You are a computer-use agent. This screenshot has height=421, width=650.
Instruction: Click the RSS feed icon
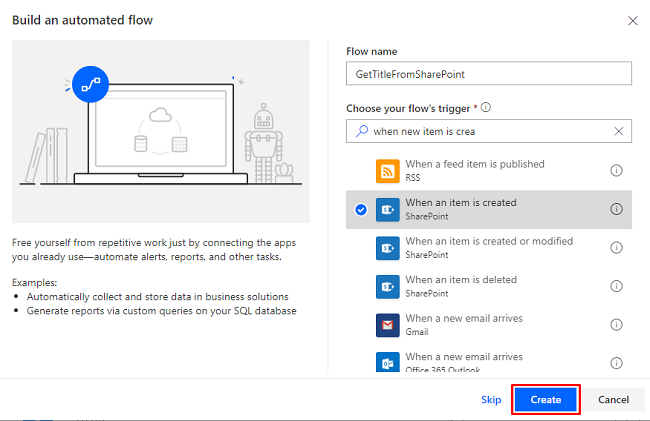coord(388,171)
